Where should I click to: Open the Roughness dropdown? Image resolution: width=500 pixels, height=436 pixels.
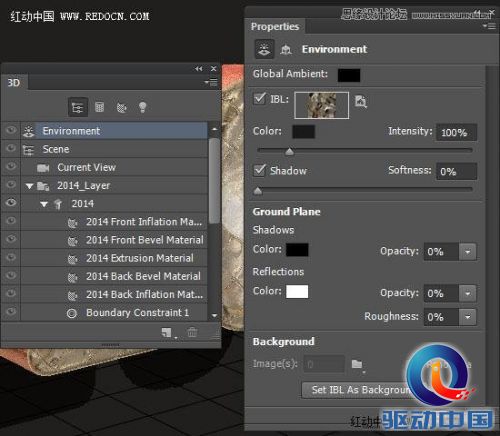[x=467, y=317]
